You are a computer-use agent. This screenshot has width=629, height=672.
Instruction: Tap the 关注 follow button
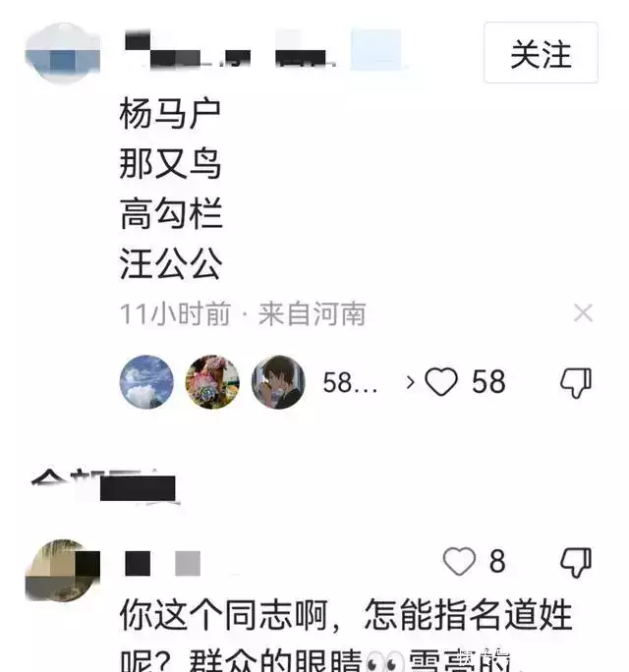541,53
